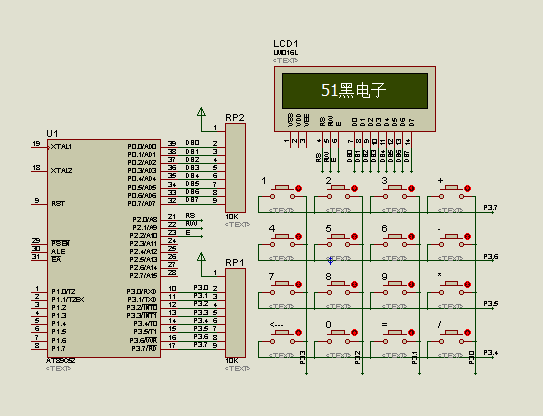
Task: Toggle the red actuator on the '+' key
Action: pyautogui.click(x=467, y=188)
